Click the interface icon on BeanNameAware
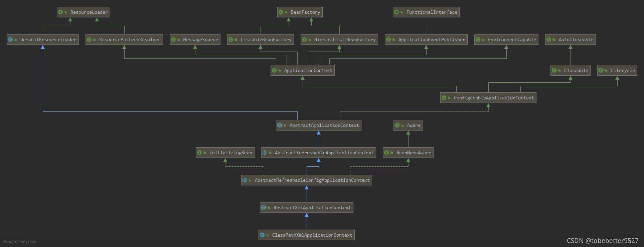 coord(386,153)
